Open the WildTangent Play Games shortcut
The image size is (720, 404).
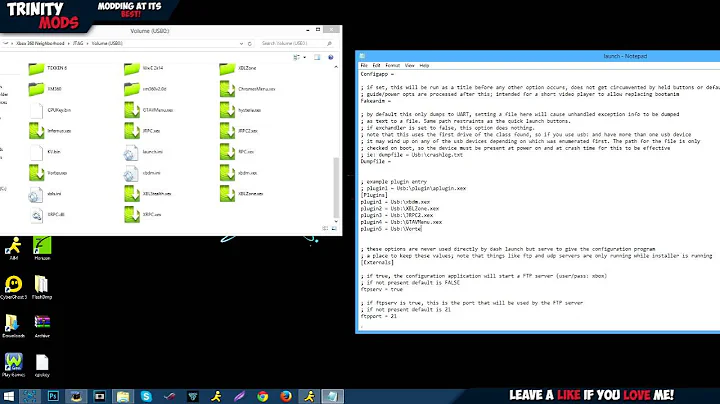(13, 365)
